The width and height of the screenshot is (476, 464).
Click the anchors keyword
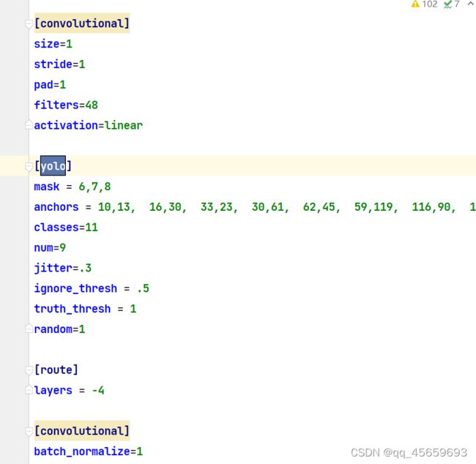click(x=56, y=207)
